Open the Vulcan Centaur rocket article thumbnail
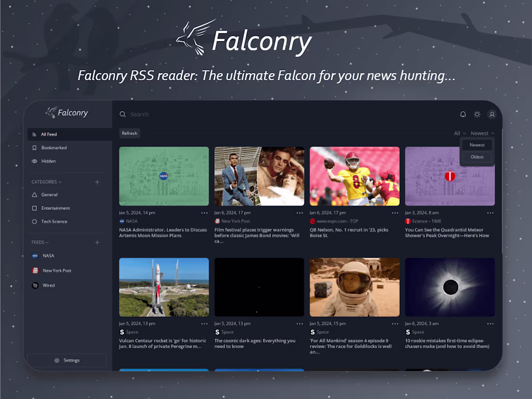The image size is (532, 399). (163, 287)
